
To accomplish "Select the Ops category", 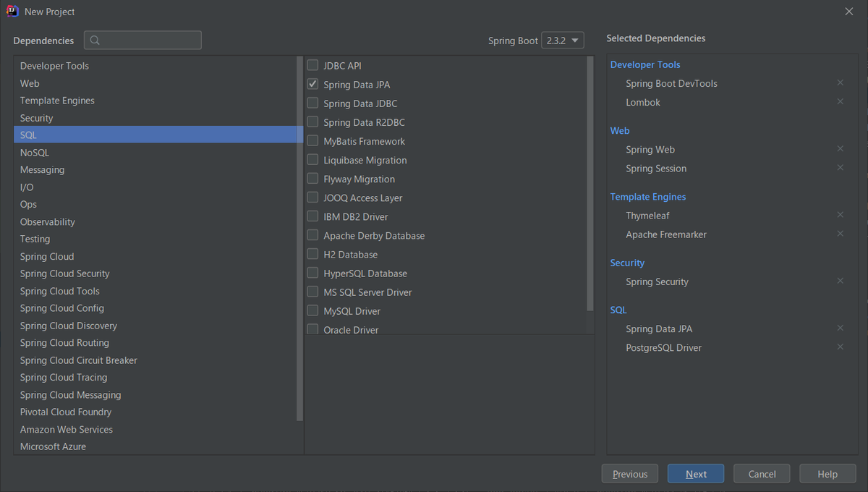I will click(155, 204).
